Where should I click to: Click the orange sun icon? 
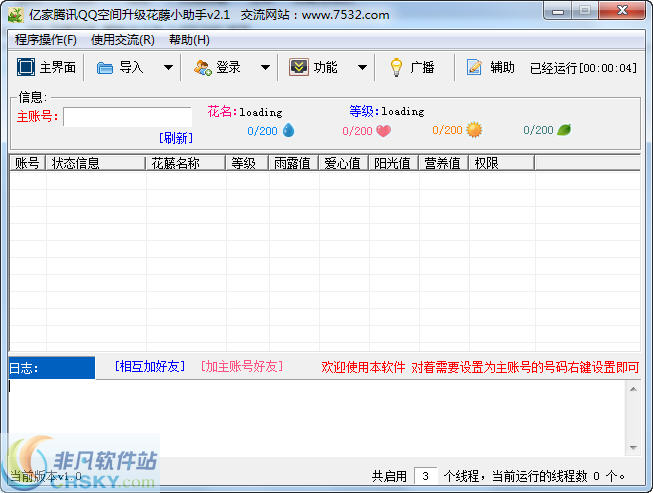click(474, 130)
